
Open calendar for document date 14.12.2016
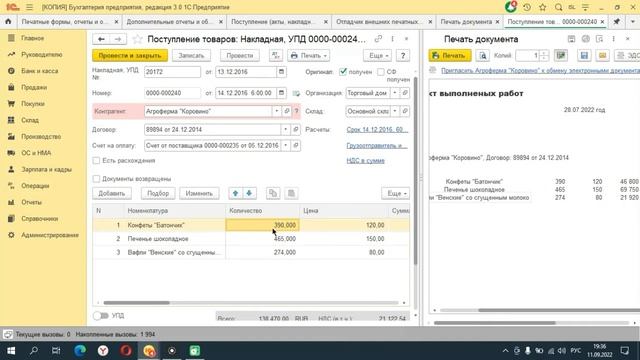pos(281,93)
